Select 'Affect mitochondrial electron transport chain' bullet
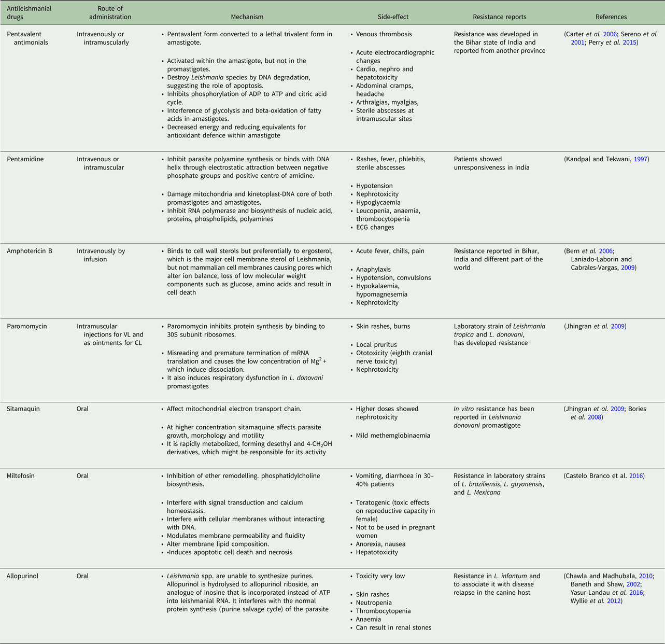This screenshot has height=644, width=665. pos(233,409)
